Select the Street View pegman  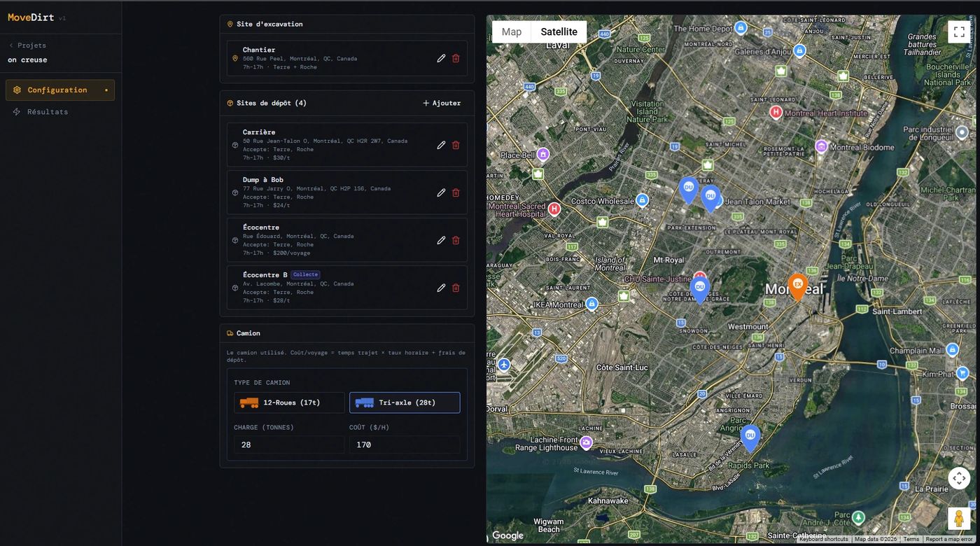959,519
